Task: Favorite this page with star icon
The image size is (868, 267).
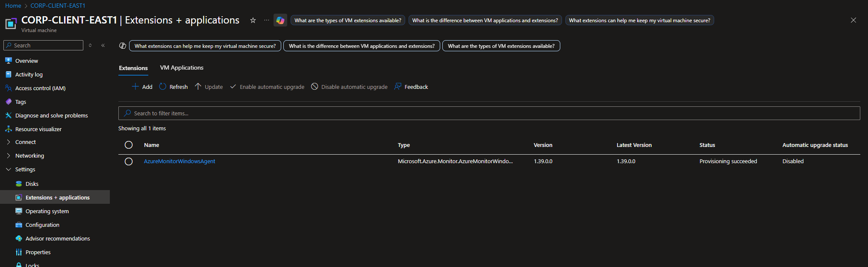Action: point(253,20)
